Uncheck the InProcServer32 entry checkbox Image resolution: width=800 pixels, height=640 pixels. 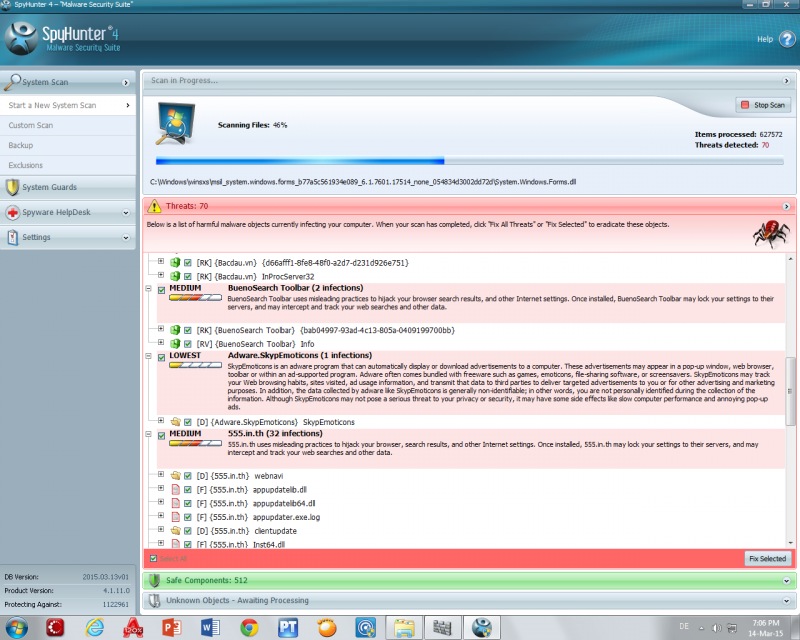[x=188, y=276]
